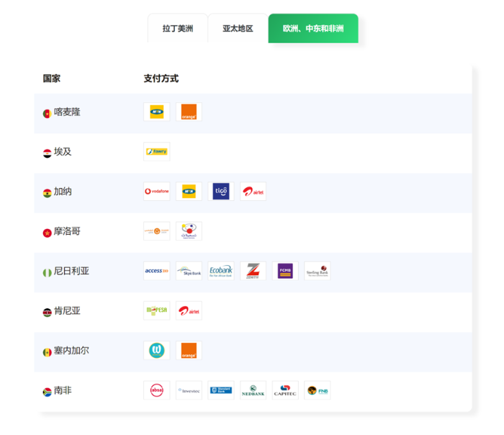Click the Ghana flag icon
The width and height of the screenshot is (504, 435).
click(48, 193)
